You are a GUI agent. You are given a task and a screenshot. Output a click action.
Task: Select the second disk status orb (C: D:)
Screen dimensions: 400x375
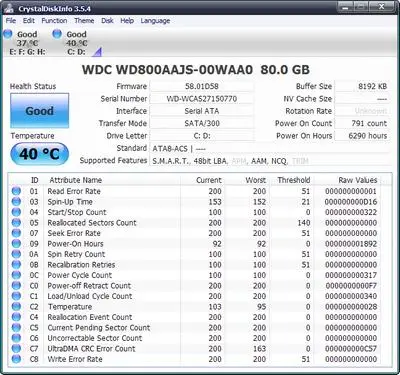(x=57, y=34)
